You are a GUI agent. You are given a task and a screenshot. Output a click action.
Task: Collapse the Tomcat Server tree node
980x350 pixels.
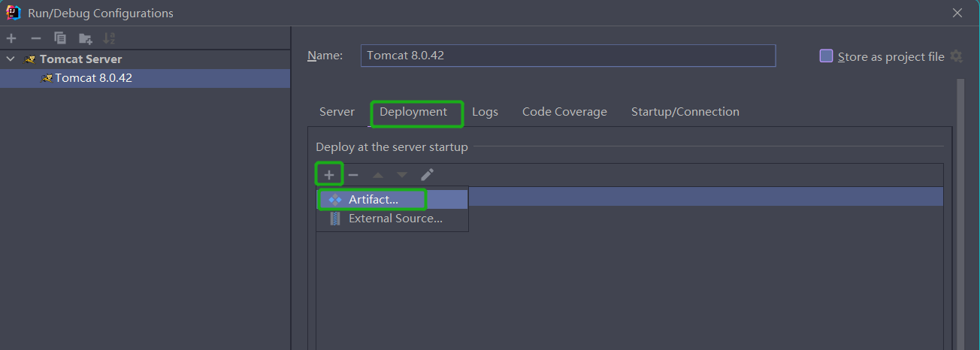click(11, 59)
